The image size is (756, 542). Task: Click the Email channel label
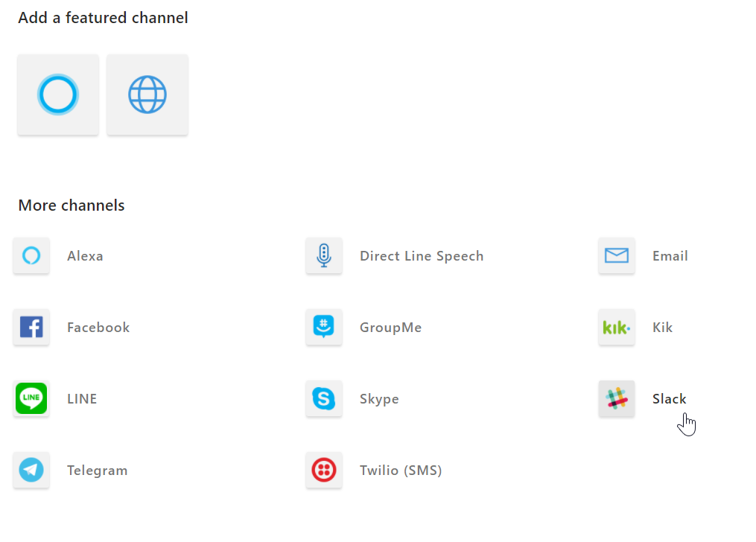click(x=670, y=255)
